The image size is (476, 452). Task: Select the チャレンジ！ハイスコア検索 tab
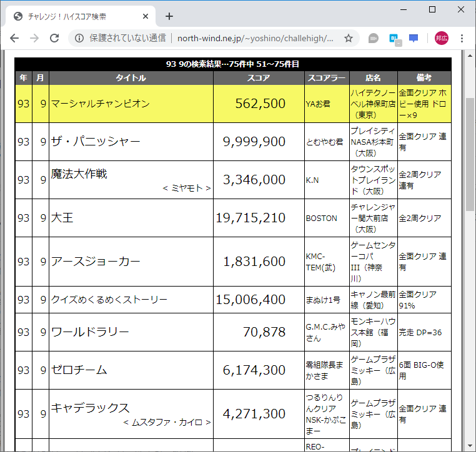click(80, 16)
